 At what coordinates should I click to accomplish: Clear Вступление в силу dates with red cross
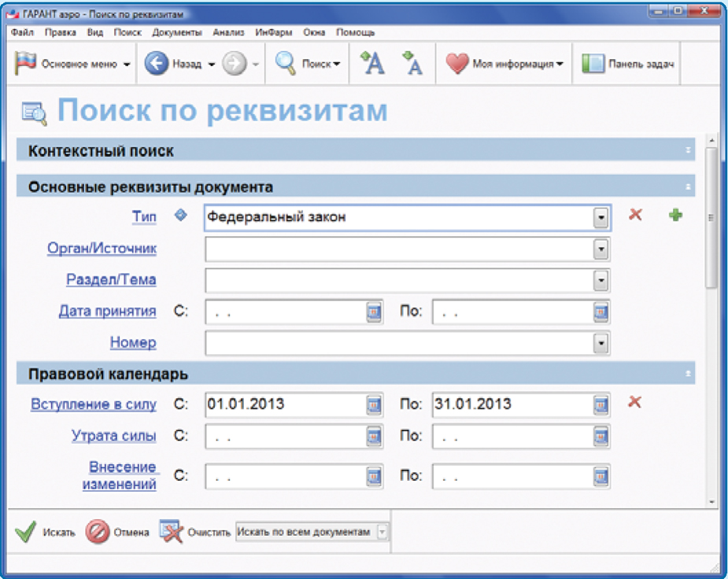pos(634,403)
